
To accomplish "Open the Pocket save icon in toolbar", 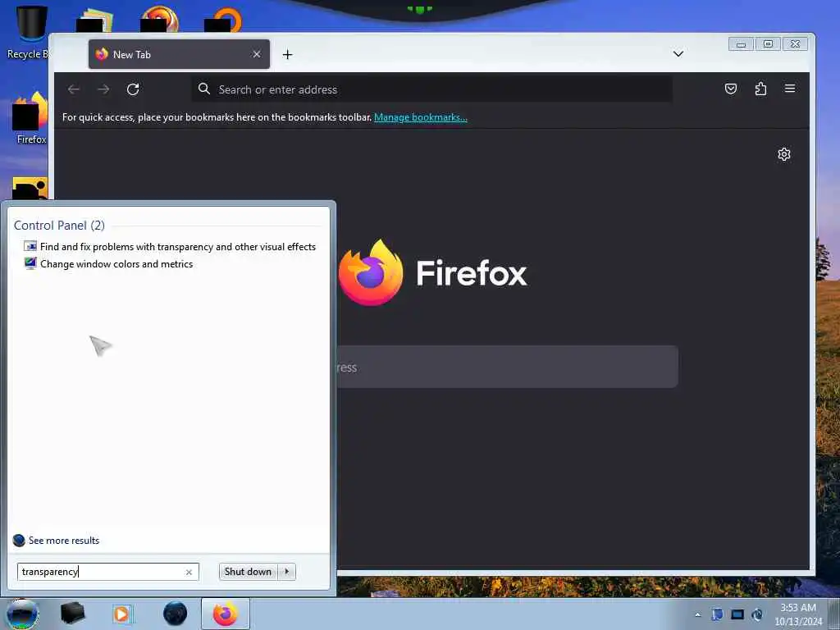I will (731, 89).
